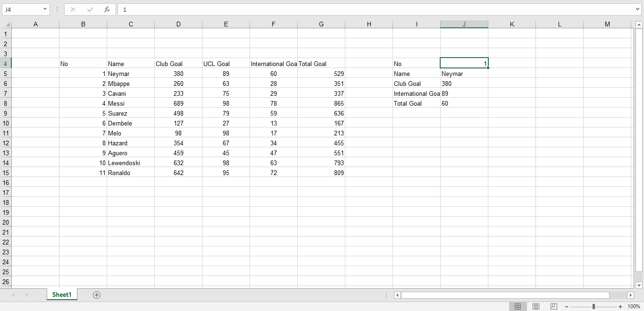This screenshot has width=644, height=311.
Task: Click inside the Name Box field
Action: click(21, 9)
